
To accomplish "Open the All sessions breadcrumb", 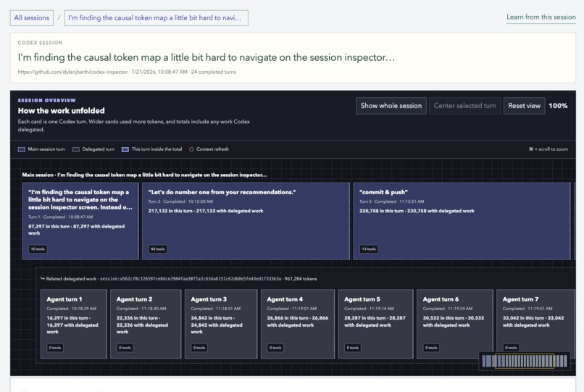I will (x=32, y=18).
